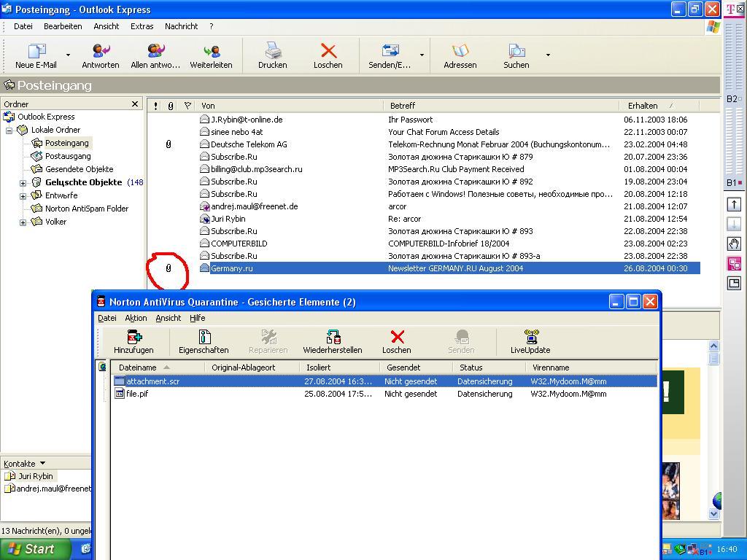Image resolution: width=747 pixels, height=560 pixels.
Task: Select the COMPUTERBILD-Infobrief 18/2004 message
Action: (x=424, y=244)
